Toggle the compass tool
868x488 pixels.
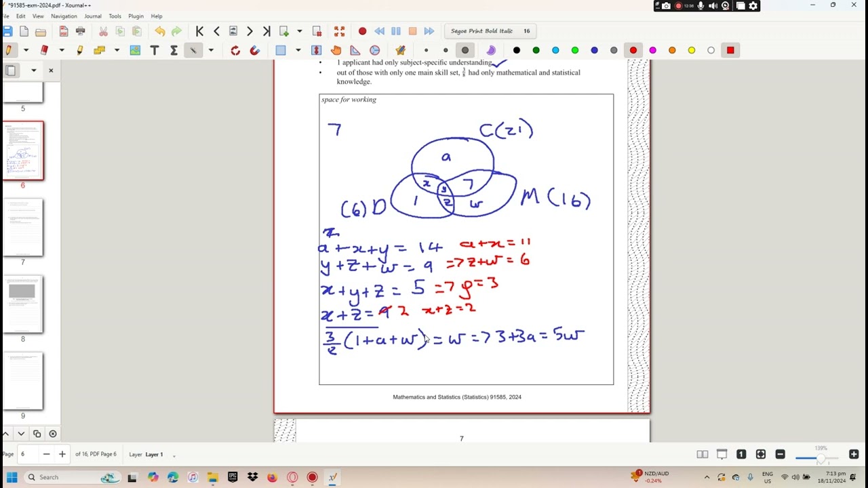coord(375,50)
